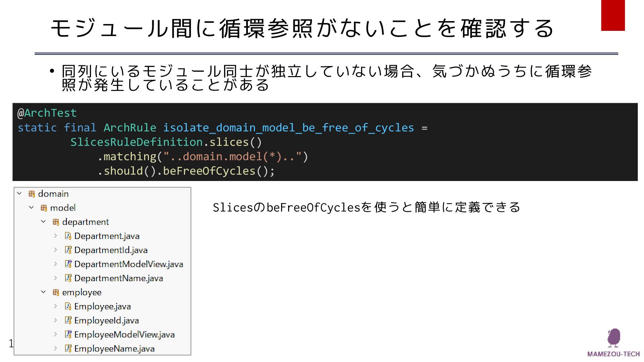644x362 pixels.
Task: Collapse the domain tree node
Action: 19,194
